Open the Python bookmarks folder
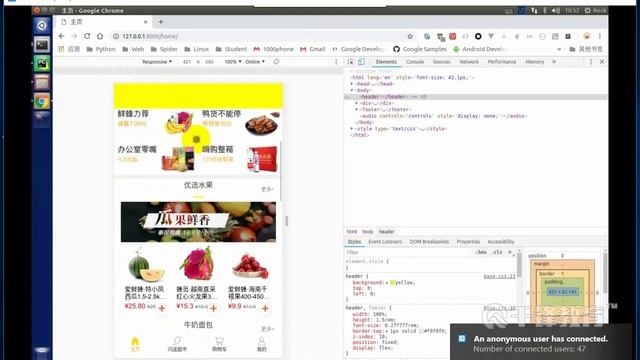This screenshot has width=640, height=360. (x=101, y=49)
